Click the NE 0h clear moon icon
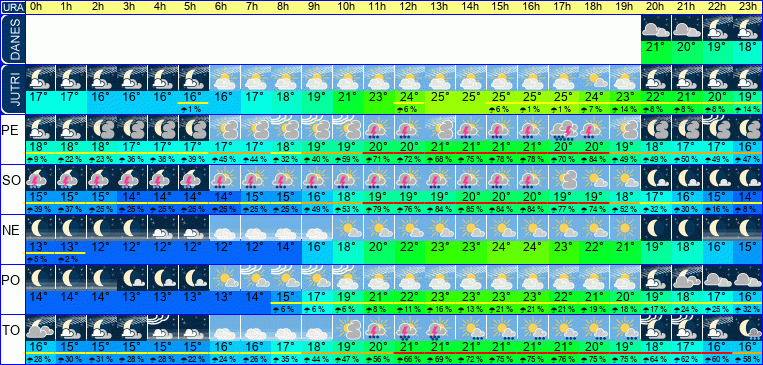The width and height of the screenshot is (763, 365). [x=40, y=228]
